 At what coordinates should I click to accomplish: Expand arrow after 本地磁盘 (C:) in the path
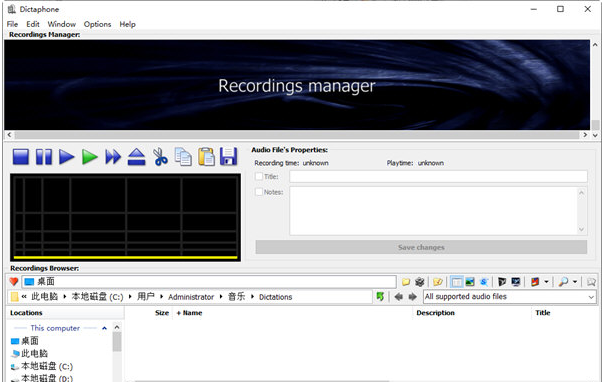tap(130, 297)
